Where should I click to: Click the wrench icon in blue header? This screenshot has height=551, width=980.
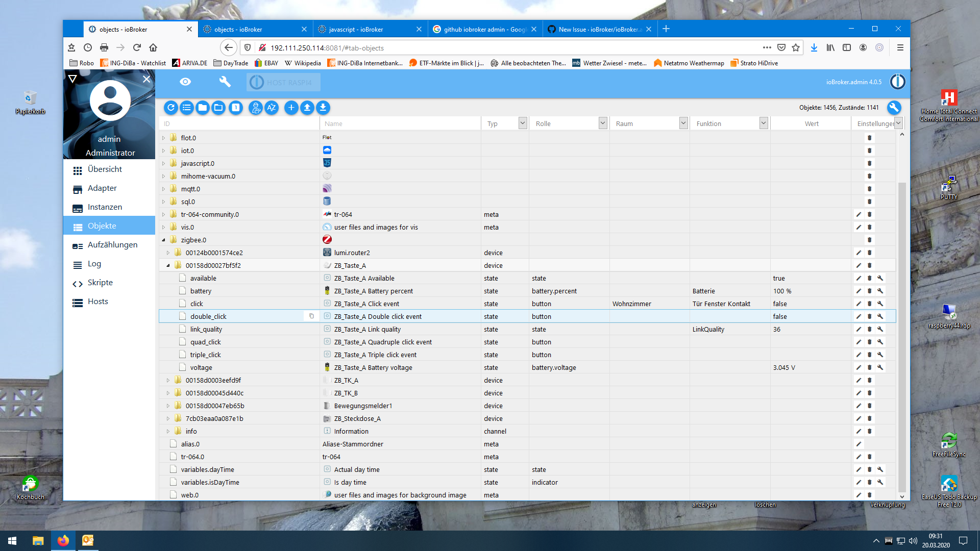coord(225,82)
